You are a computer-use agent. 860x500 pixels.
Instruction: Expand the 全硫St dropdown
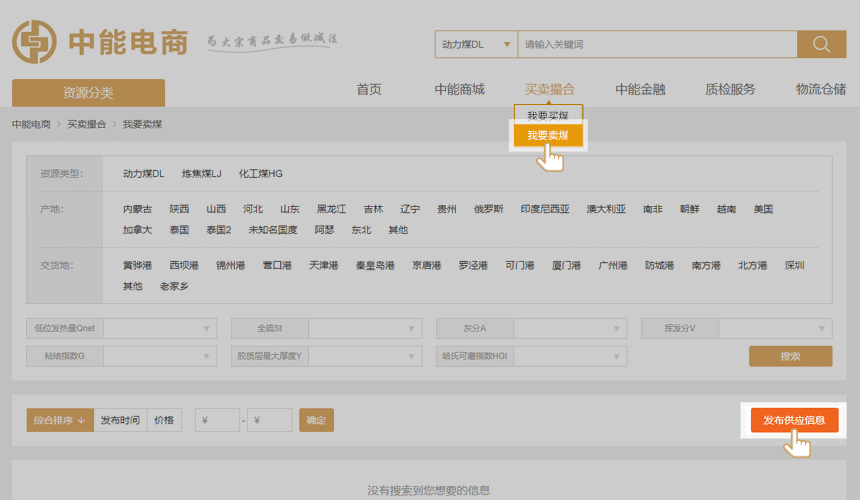pyautogui.click(x=365, y=328)
